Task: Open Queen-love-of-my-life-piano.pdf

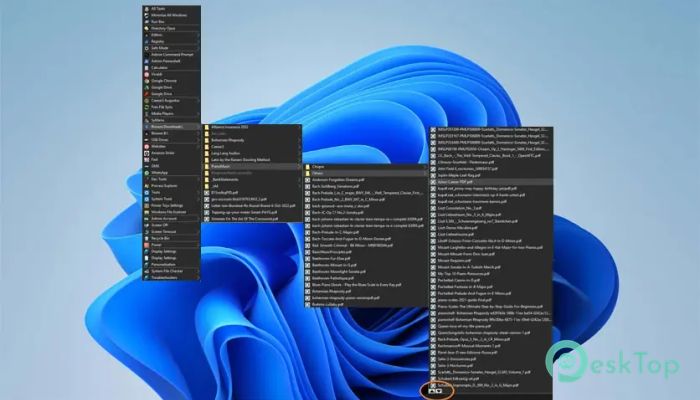Action: [491, 326]
